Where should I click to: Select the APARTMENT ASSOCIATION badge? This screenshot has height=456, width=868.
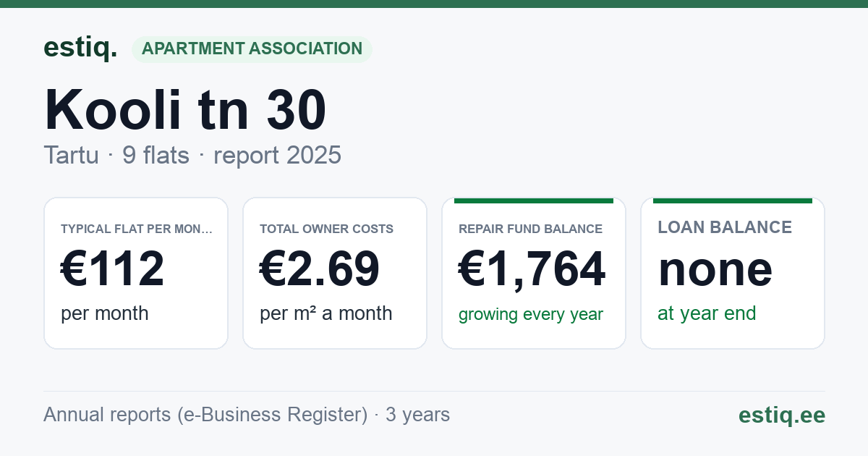[x=252, y=49]
